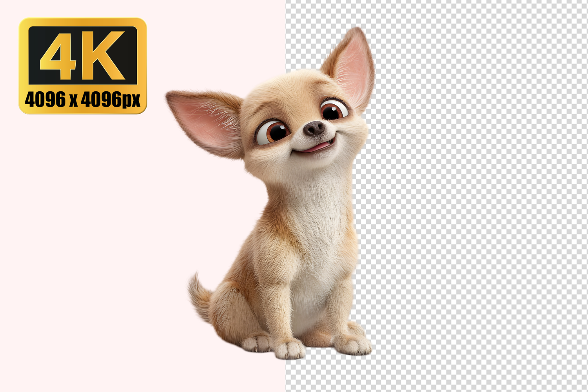This screenshot has height=392, width=588.
Task: Click the paw resting on the checkerboard side
Action: click(x=355, y=345)
